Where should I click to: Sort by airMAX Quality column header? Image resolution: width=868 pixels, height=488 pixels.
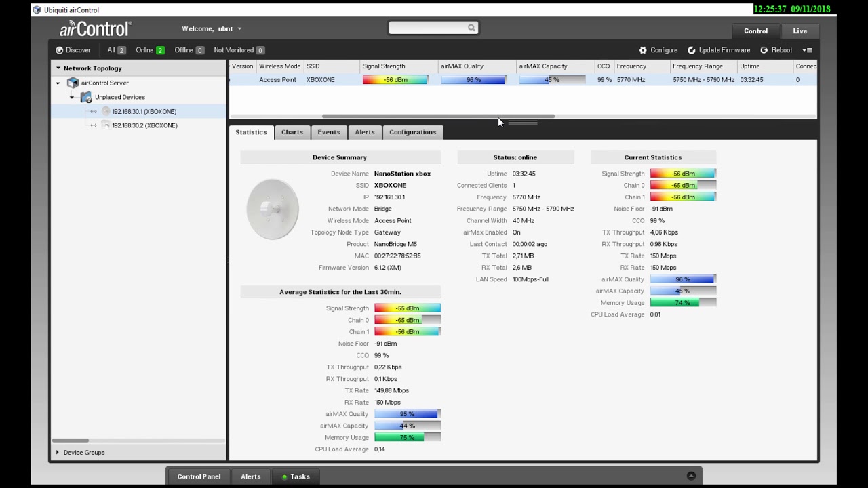477,66
